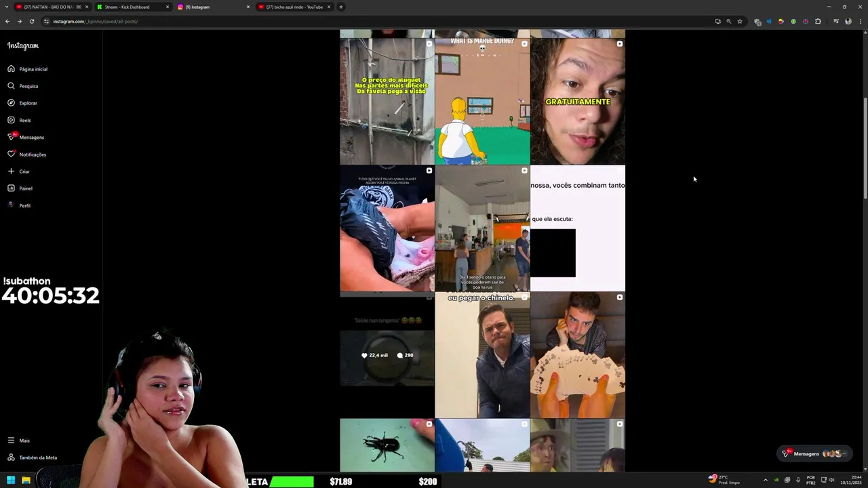Open the Windows Start menu
Screen dimensions: 868x488
(x=11, y=481)
